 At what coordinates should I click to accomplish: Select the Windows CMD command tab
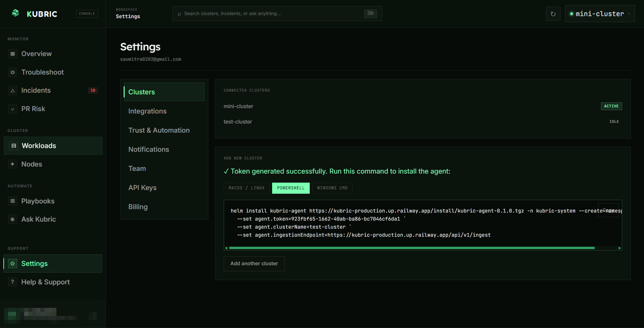pos(332,188)
